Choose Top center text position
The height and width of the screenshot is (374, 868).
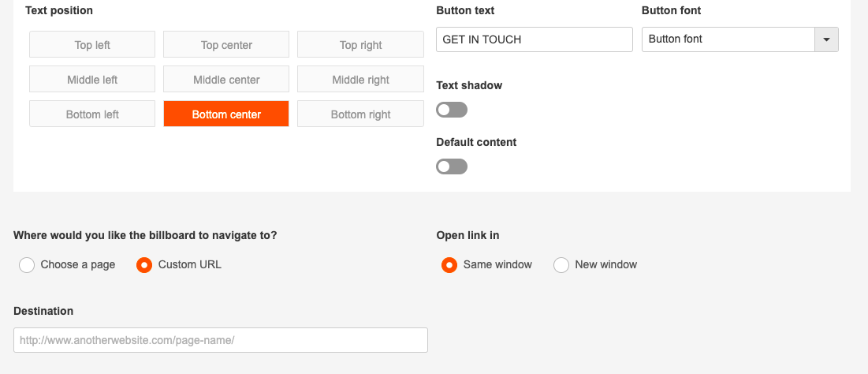[226, 45]
